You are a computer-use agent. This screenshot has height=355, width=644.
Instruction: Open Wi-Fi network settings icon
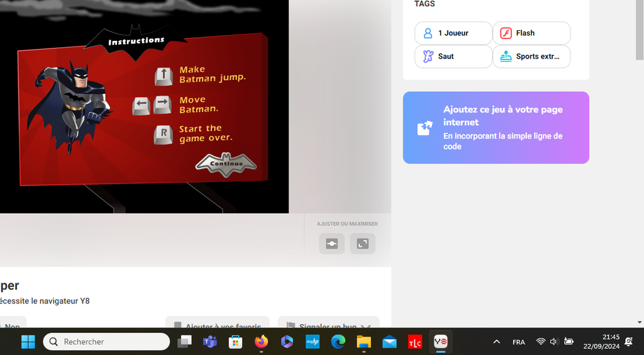(541, 341)
